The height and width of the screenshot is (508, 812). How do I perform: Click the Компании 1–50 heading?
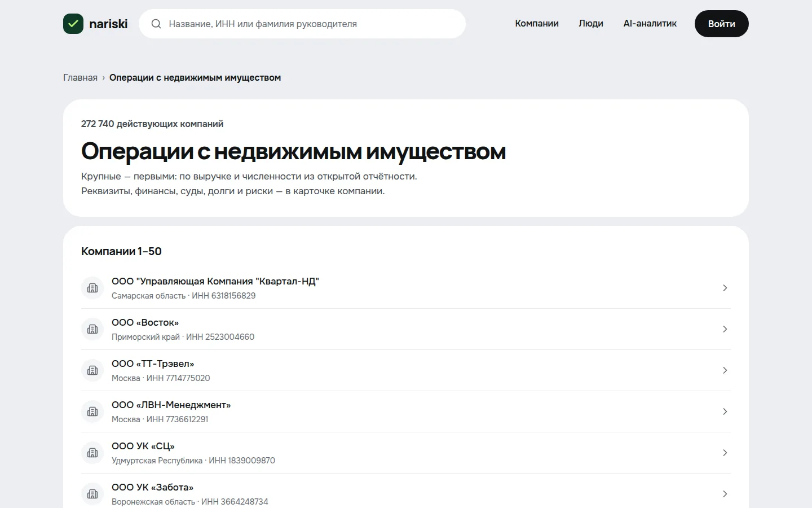click(121, 251)
